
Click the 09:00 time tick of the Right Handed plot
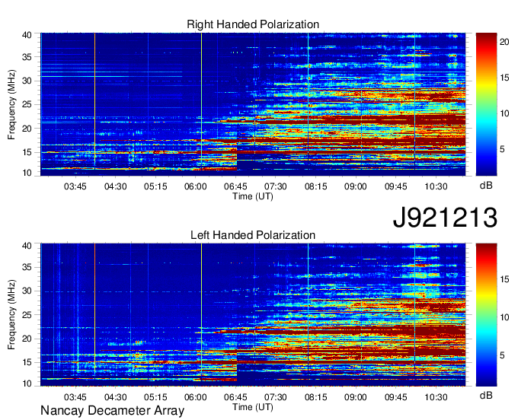tap(356, 186)
